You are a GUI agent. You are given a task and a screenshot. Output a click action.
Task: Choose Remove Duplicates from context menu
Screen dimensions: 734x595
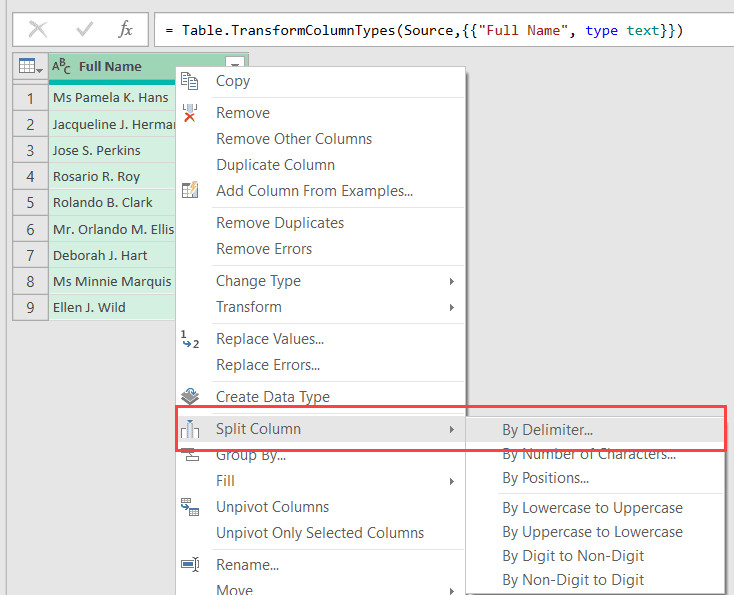[279, 223]
